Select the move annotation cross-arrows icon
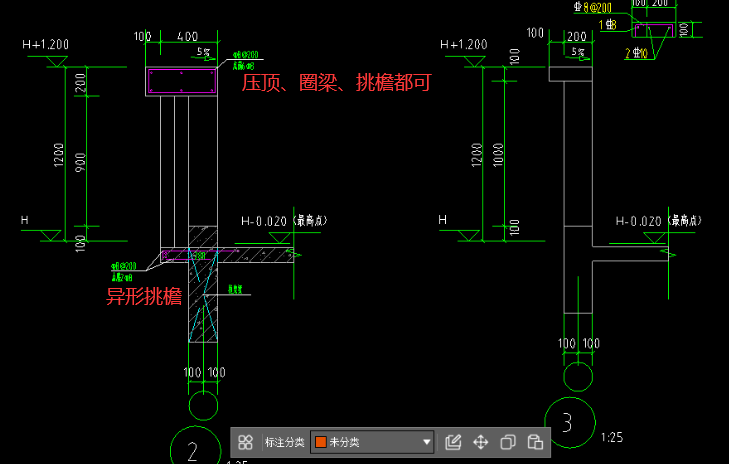This screenshot has width=729, height=464. tap(480, 442)
